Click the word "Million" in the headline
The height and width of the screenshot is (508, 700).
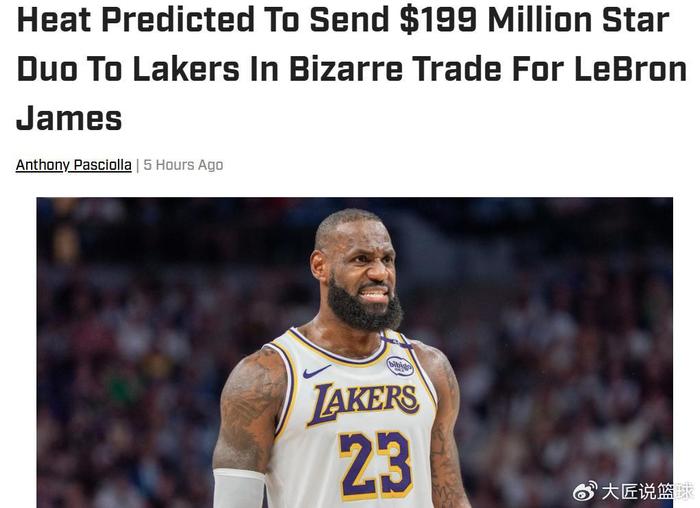pyautogui.click(x=539, y=20)
